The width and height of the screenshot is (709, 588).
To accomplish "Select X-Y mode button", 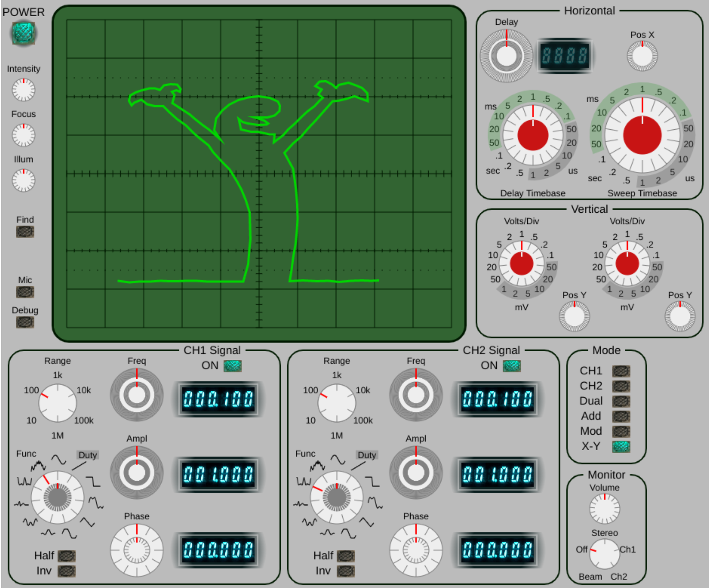I will [621, 447].
